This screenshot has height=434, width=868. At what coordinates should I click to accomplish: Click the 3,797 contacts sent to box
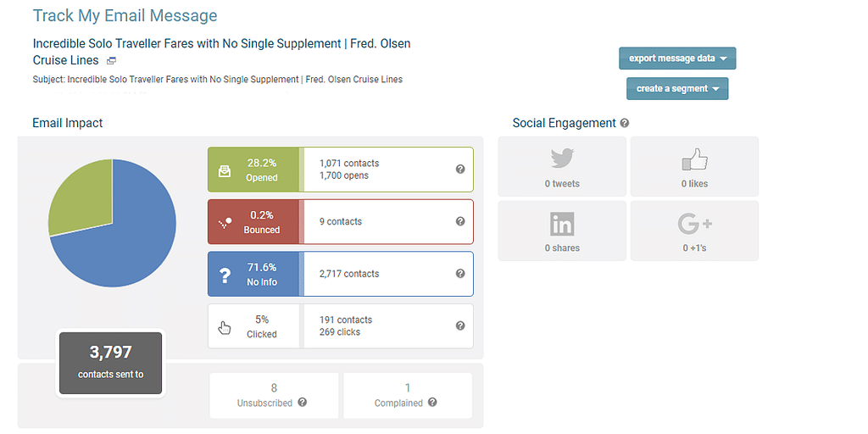tap(110, 362)
